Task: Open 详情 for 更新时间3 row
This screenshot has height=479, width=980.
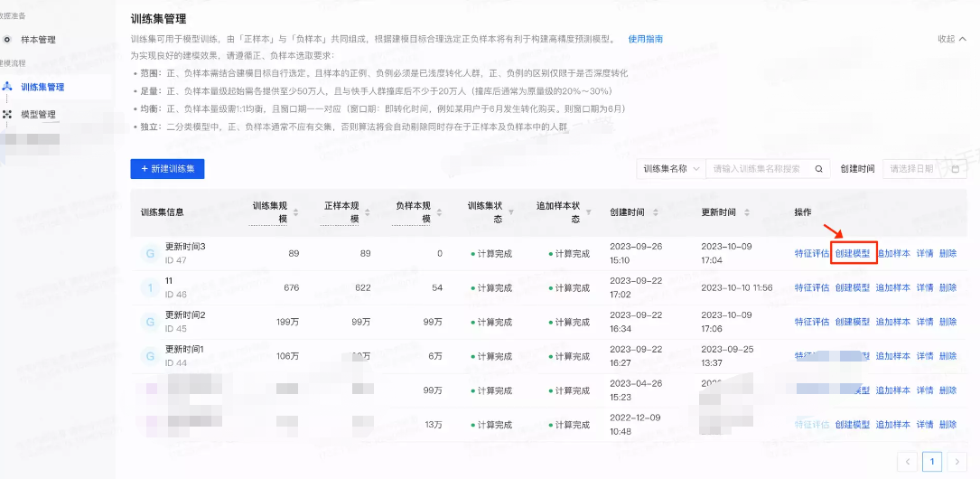Action: [925, 253]
